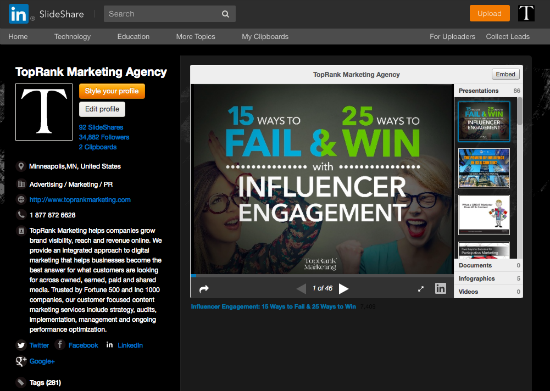This screenshot has width=550, height=391.
Task: Click the Tags (281) heading
Action: tap(45, 383)
